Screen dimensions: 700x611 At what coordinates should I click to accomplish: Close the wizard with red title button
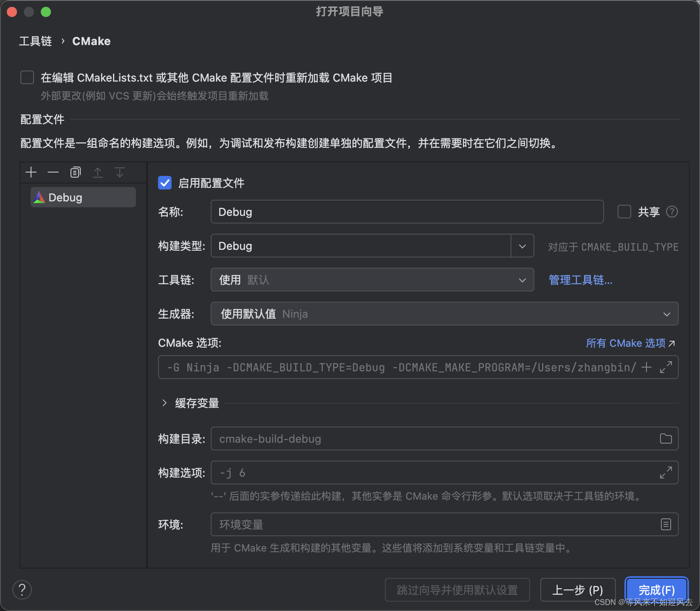pyautogui.click(x=12, y=12)
